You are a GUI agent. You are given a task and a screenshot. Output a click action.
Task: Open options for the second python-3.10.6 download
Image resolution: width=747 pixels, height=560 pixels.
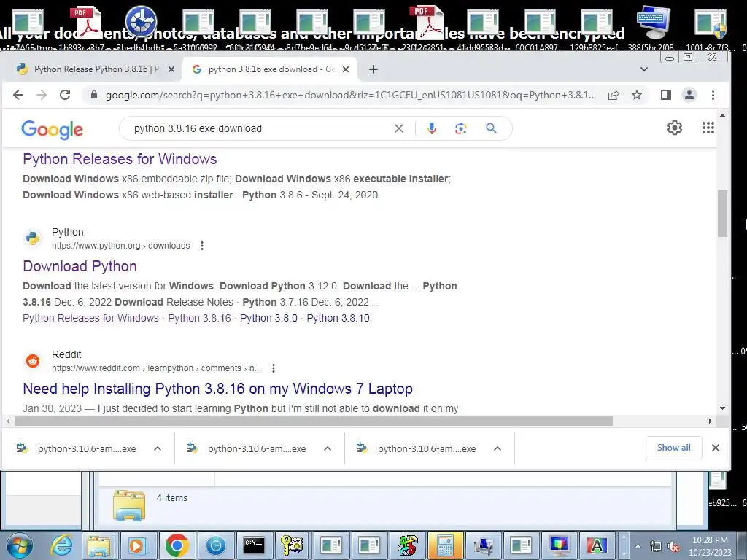coord(328,448)
